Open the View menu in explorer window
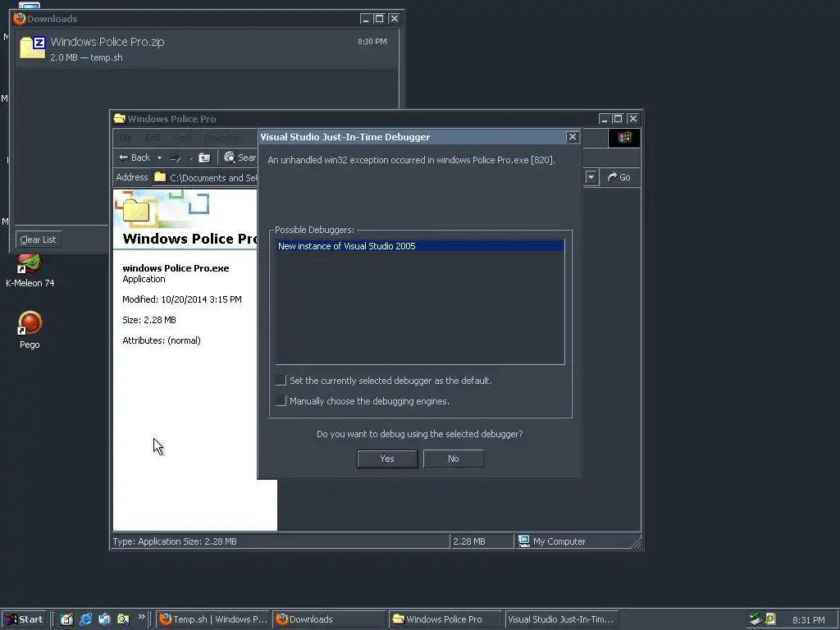This screenshot has height=630, width=840. 181,138
